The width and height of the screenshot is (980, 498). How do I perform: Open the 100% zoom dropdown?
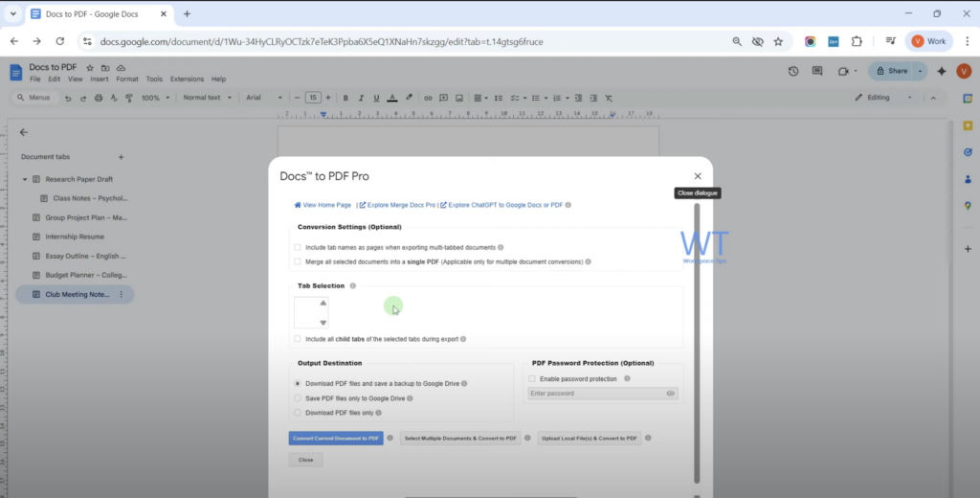(x=155, y=99)
